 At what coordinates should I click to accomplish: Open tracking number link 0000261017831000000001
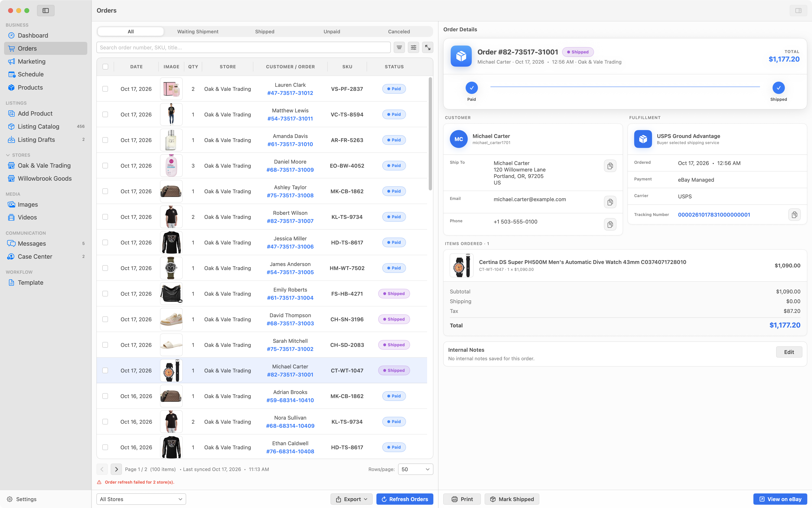(x=714, y=215)
